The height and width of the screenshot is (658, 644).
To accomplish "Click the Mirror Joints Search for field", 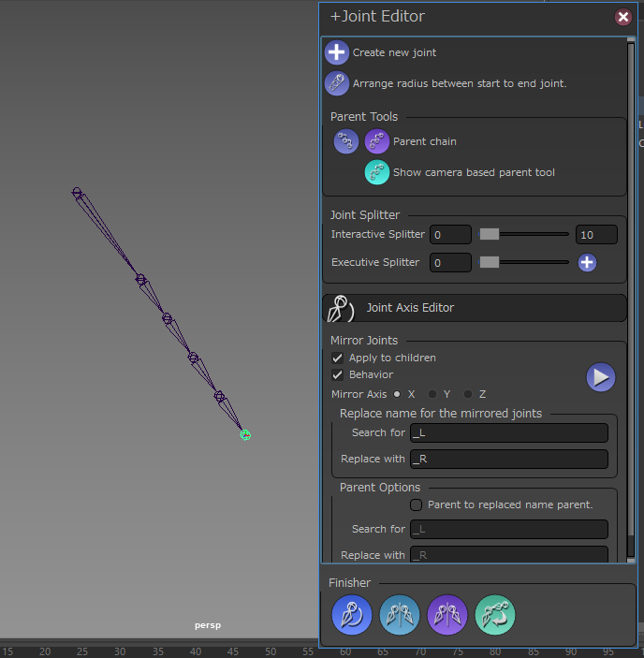I will pyautogui.click(x=509, y=433).
